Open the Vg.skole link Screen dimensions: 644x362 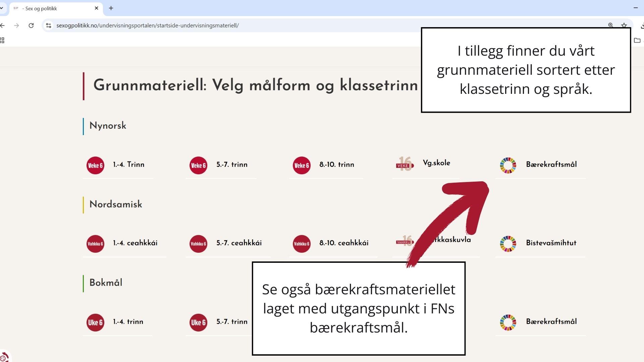tap(436, 163)
